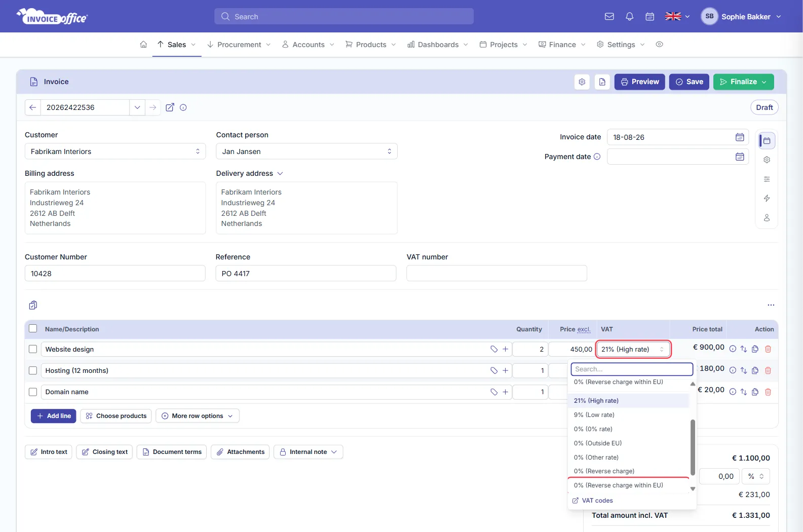Save the invoice

(x=689, y=82)
